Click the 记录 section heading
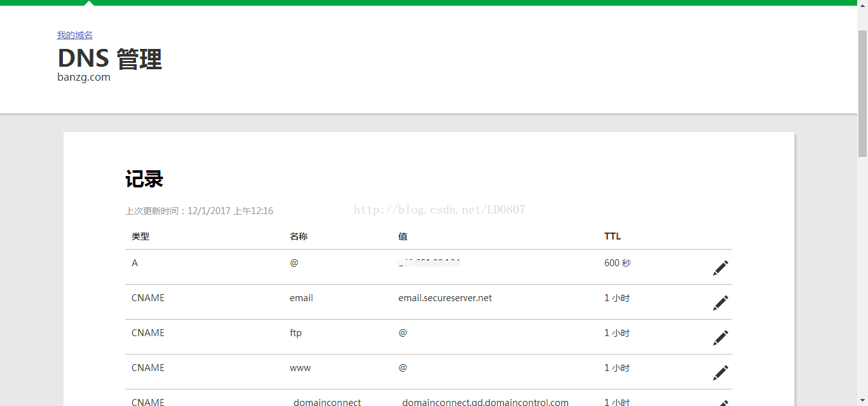The height and width of the screenshot is (406, 868). pyautogui.click(x=144, y=180)
